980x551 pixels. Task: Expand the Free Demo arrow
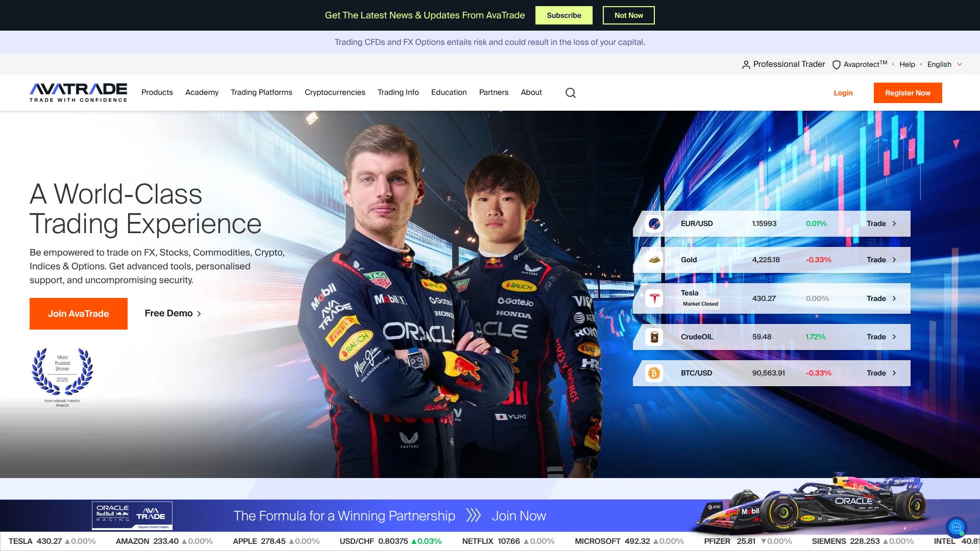(x=199, y=314)
